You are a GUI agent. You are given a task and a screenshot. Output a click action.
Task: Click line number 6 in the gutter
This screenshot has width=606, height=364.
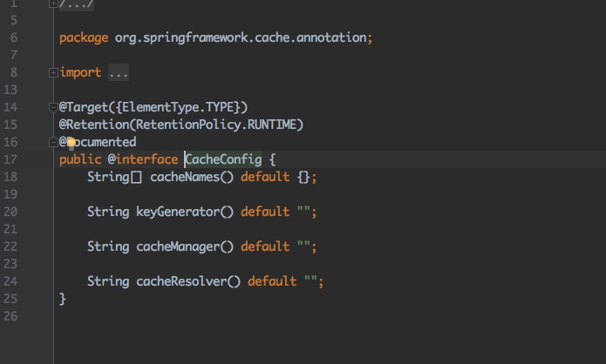click(x=14, y=37)
